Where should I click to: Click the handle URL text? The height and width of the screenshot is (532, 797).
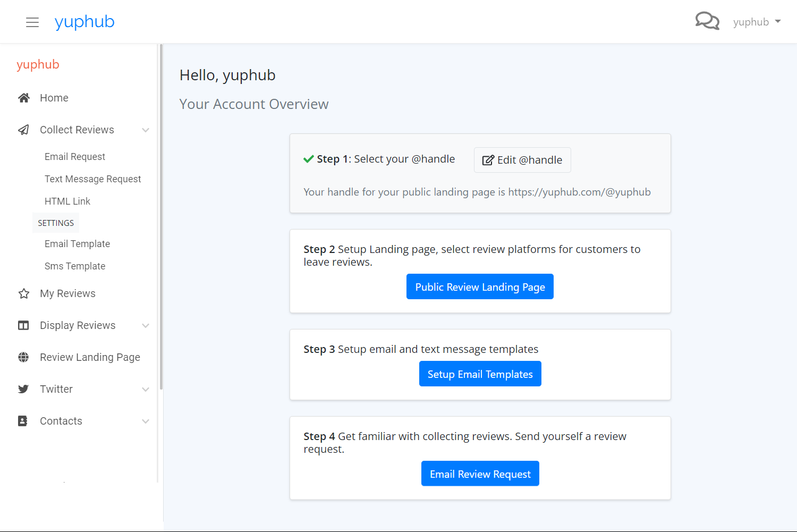579,192
